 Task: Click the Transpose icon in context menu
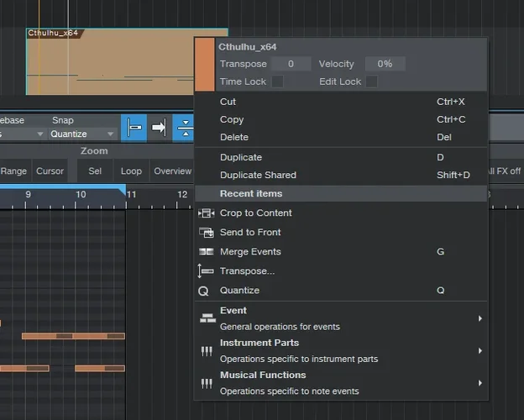tap(206, 271)
